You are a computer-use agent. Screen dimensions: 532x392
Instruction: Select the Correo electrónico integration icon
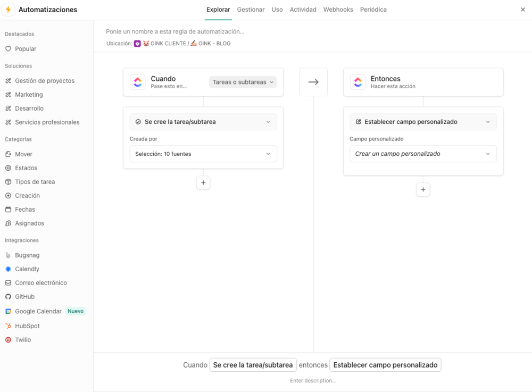(9, 282)
